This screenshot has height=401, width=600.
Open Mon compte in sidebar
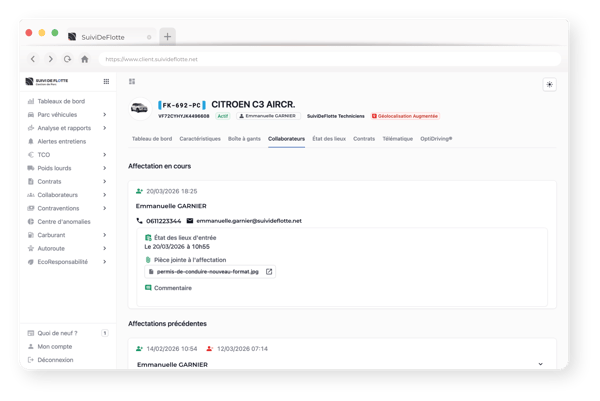55,347
